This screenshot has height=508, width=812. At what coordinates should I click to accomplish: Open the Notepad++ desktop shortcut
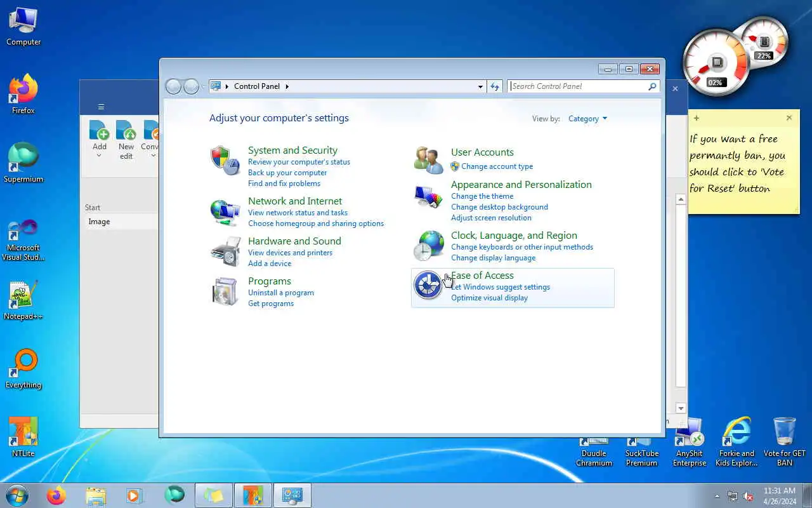pos(23,301)
